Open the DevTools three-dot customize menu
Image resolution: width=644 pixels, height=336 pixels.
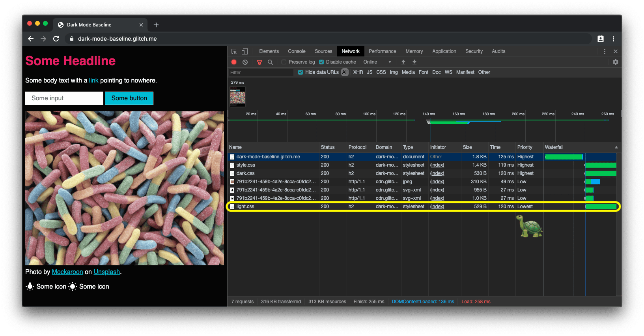point(605,51)
